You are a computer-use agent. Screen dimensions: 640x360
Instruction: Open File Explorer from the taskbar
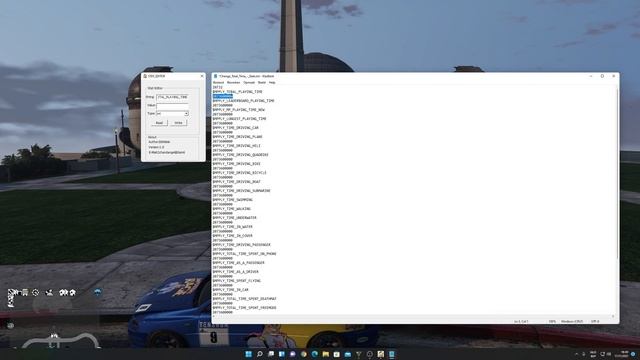click(326, 354)
